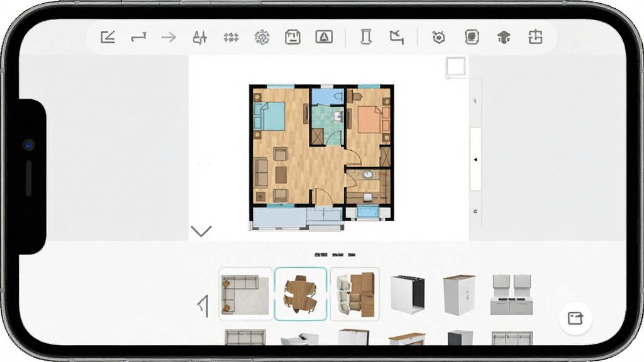Pick the white cabinet with black interior
The height and width of the screenshot is (362, 644).
[408, 295]
